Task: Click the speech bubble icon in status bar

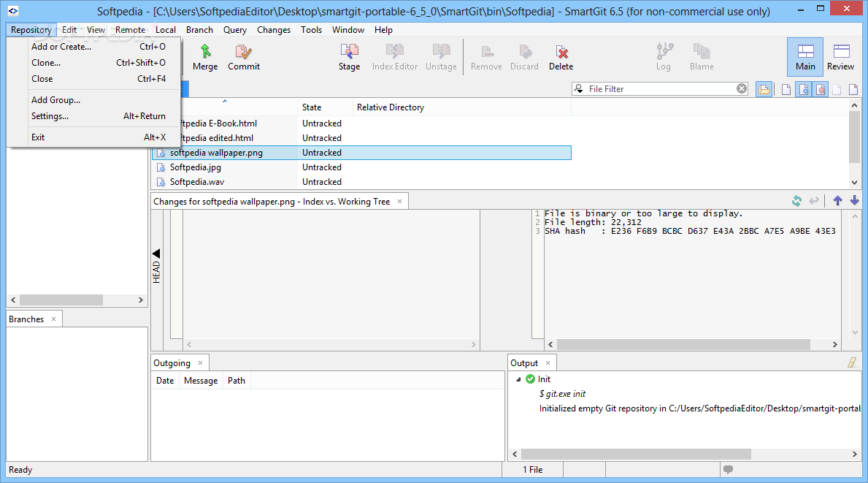Action: [x=729, y=469]
